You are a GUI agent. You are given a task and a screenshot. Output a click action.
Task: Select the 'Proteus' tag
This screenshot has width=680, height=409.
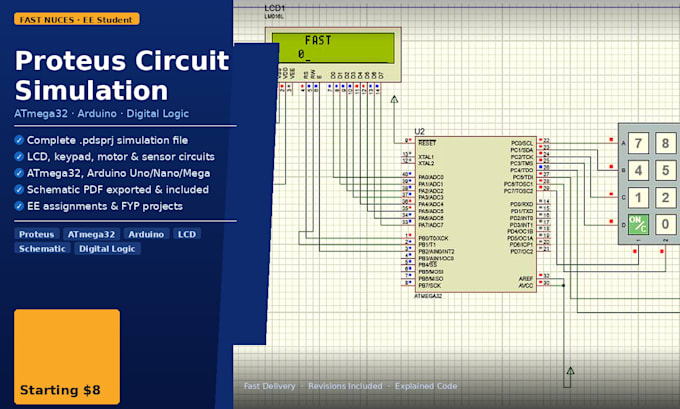(x=36, y=234)
